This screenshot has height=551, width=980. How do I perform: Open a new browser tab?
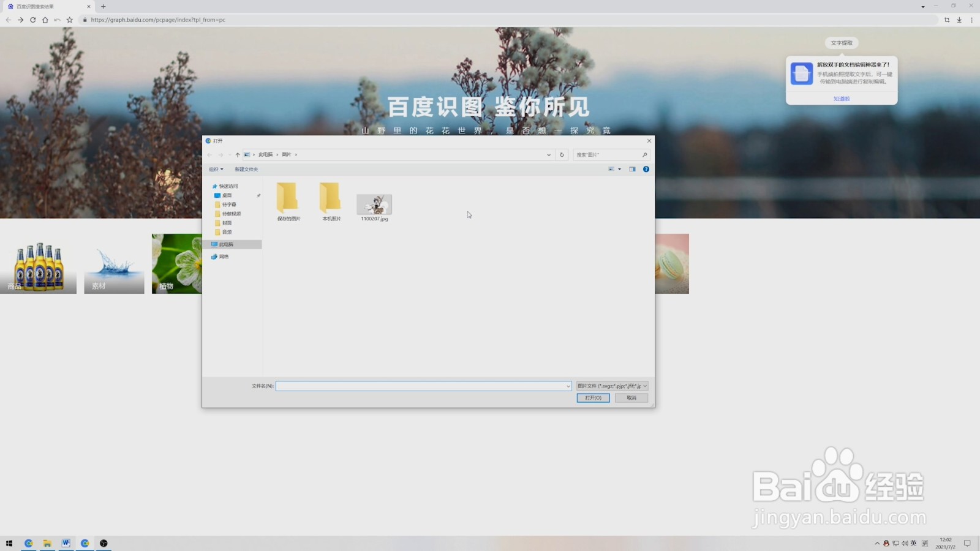click(x=103, y=6)
